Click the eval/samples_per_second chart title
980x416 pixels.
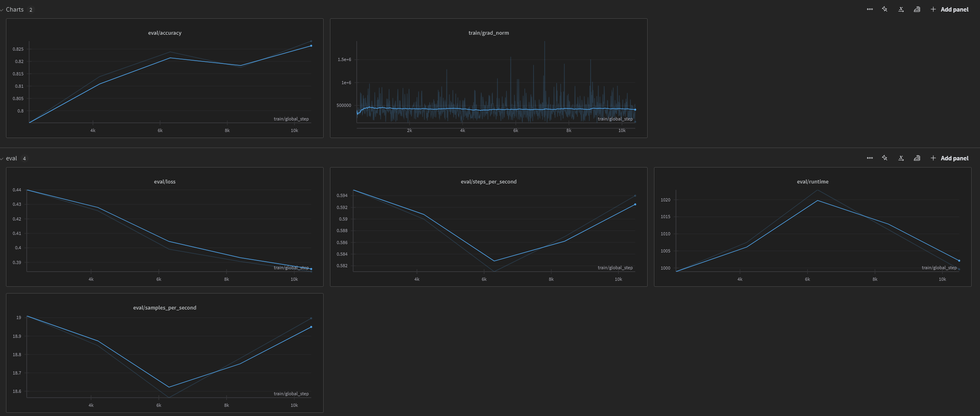pos(164,308)
